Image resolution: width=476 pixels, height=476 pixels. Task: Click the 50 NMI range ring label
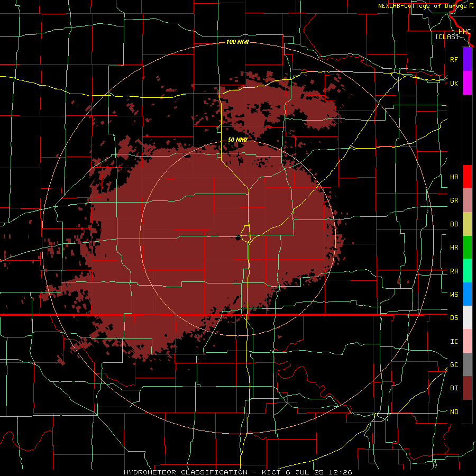pyautogui.click(x=237, y=140)
